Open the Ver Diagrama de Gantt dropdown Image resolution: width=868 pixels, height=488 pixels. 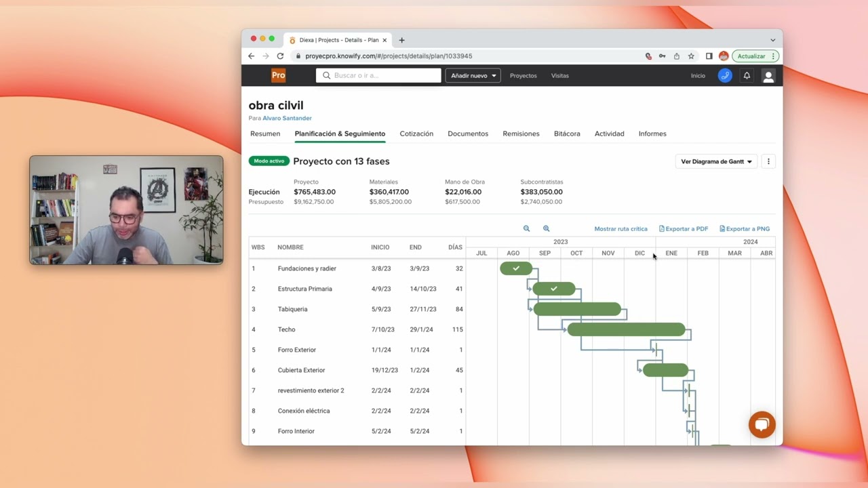716,161
